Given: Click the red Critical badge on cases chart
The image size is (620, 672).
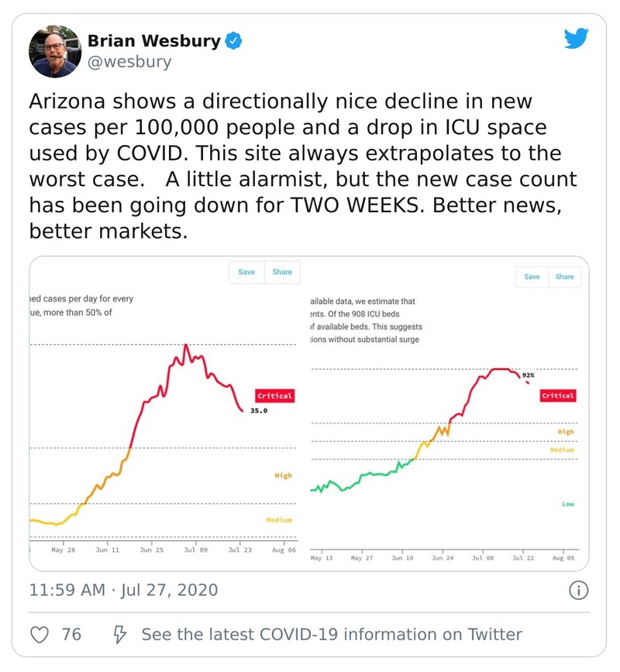Looking at the screenshot, I should [274, 396].
